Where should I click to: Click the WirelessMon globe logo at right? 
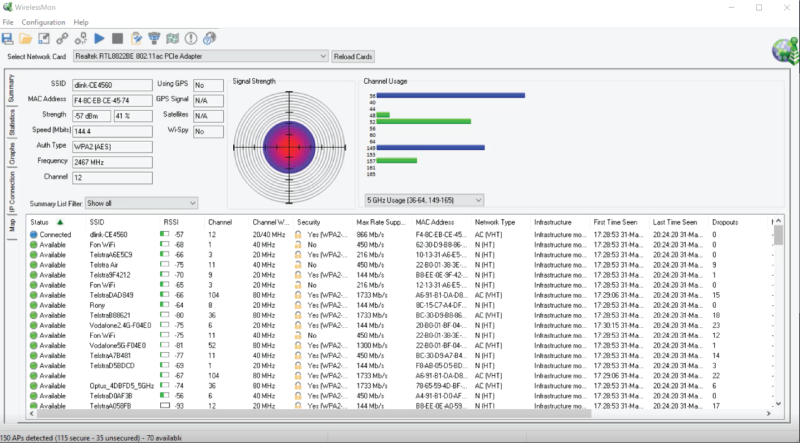tap(786, 51)
